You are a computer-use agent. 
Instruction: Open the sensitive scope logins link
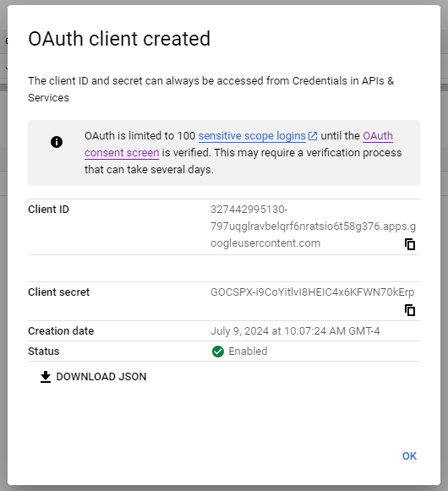click(252, 136)
